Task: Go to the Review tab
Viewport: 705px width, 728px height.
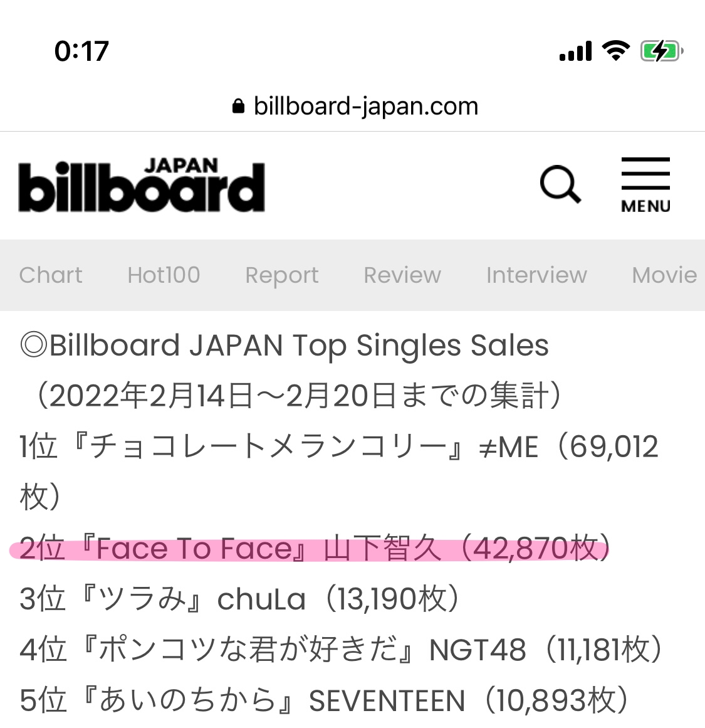Action: click(402, 275)
